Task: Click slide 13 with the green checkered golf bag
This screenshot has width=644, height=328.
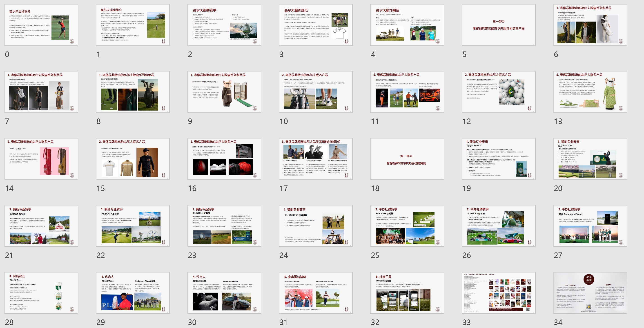Action: point(590,92)
